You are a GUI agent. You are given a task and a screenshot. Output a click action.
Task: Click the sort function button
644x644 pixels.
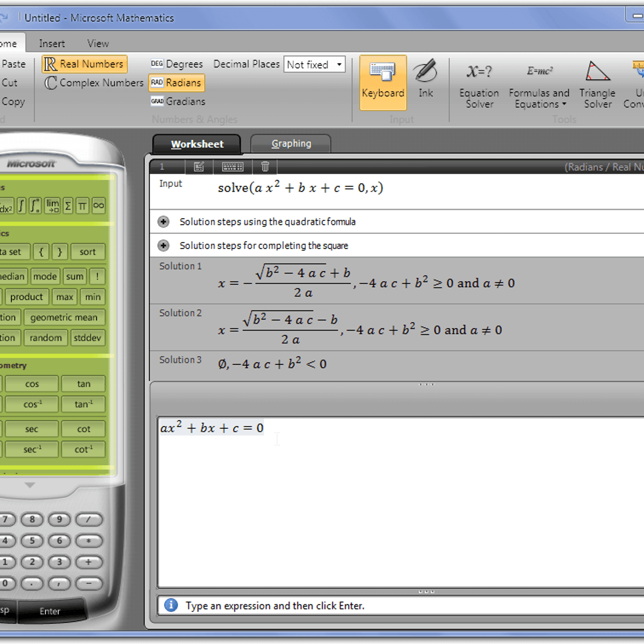point(88,252)
